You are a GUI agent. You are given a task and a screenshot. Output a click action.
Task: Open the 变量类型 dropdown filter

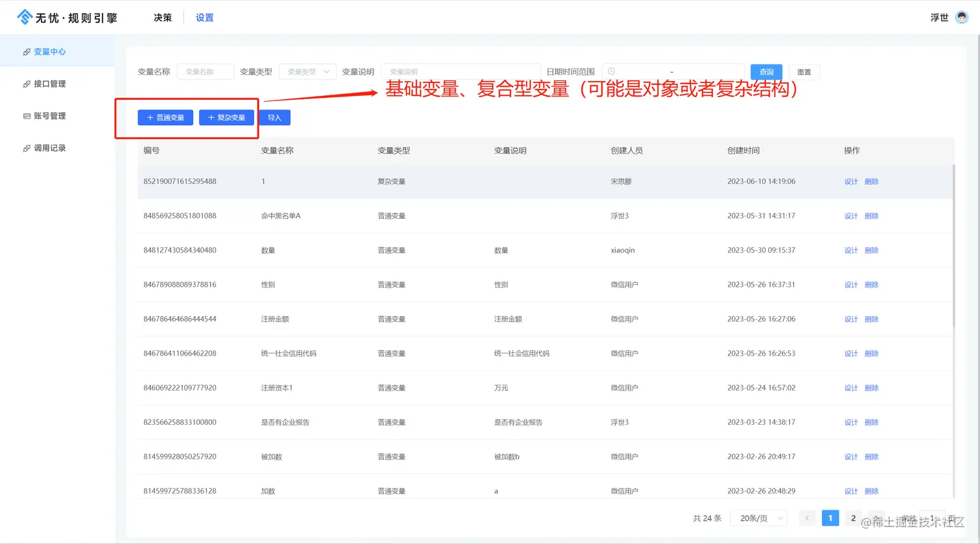coord(307,71)
